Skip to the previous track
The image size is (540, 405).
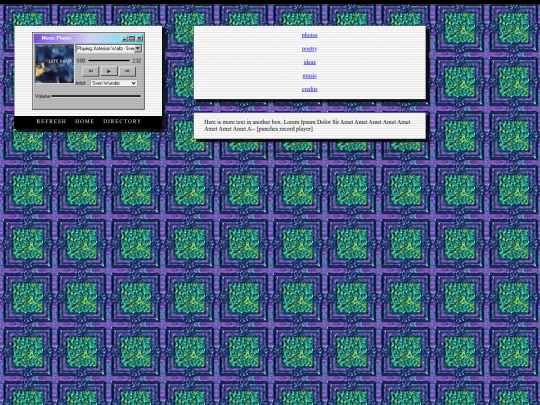point(91,71)
